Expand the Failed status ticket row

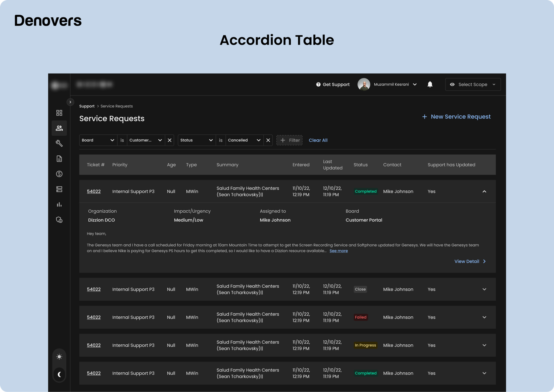pyautogui.click(x=484, y=317)
